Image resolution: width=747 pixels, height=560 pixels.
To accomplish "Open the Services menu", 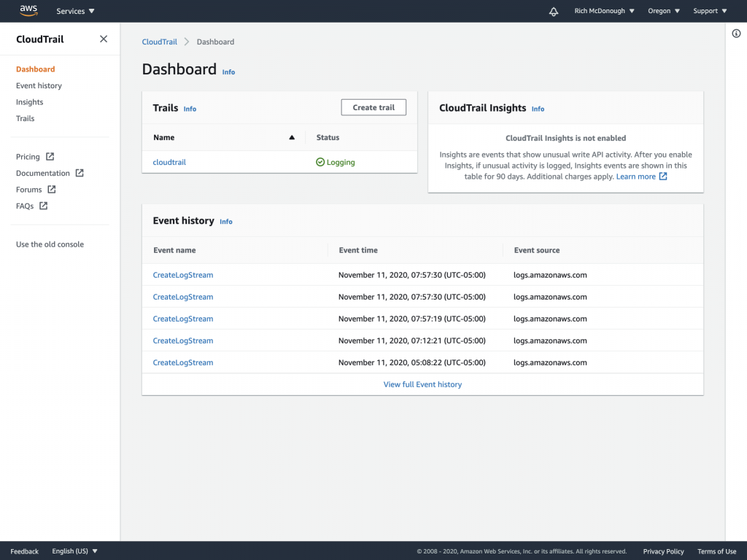I will (74, 11).
